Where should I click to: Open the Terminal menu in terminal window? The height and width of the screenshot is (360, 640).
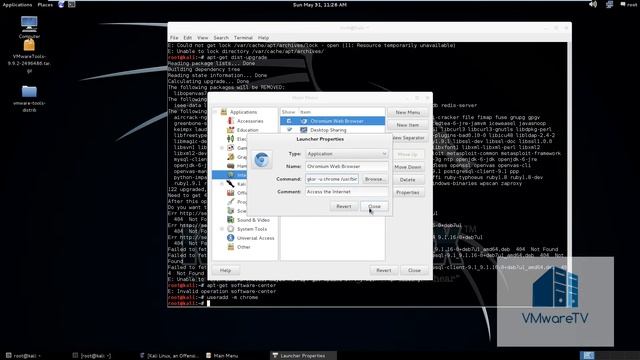click(243, 38)
